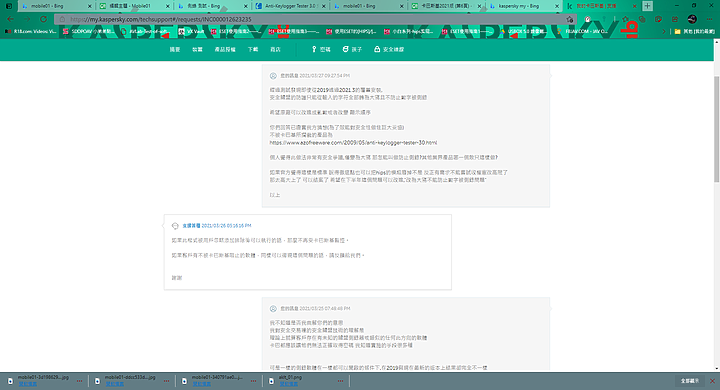Screen dimensions: 720x390
Task: Open the 商店 menu in Kaspersky nav
Action: click(275, 49)
